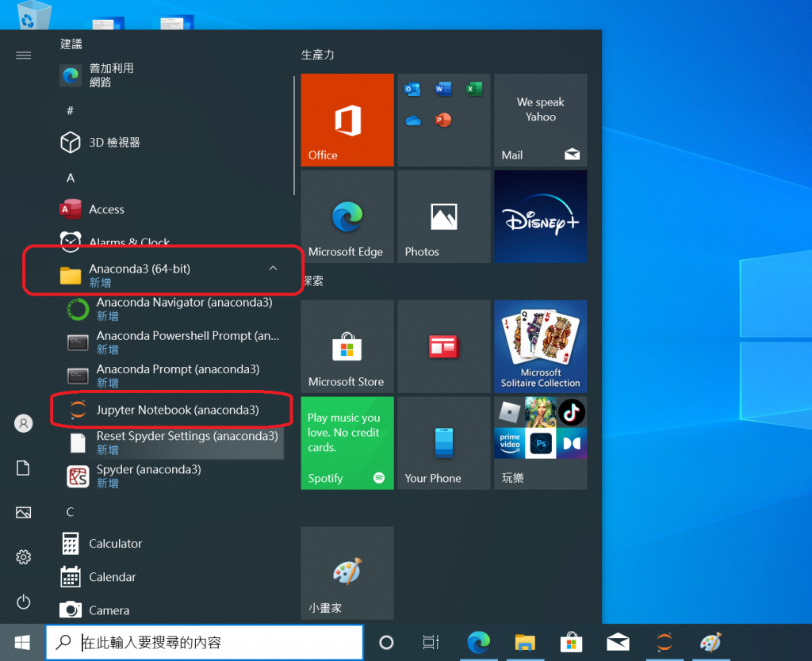Click the Power button in Start sidebar
This screenshot has width=812, height=661.
(23, 602)
